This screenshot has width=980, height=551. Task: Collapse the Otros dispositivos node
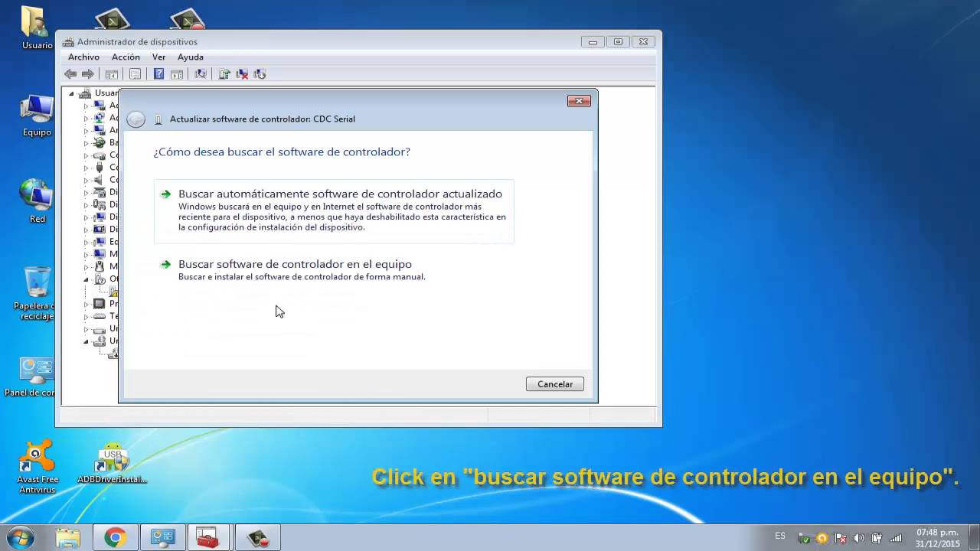[x=87, y=279]
